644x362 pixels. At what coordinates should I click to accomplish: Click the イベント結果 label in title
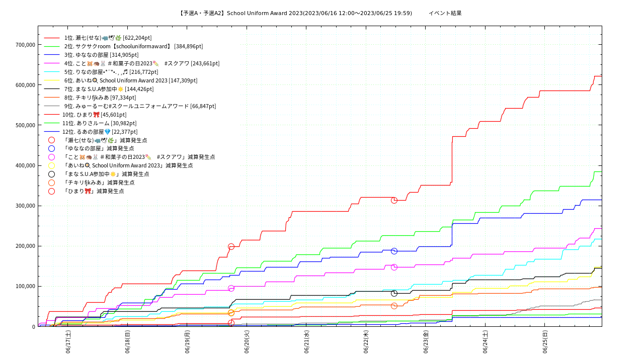pos(445,13)
